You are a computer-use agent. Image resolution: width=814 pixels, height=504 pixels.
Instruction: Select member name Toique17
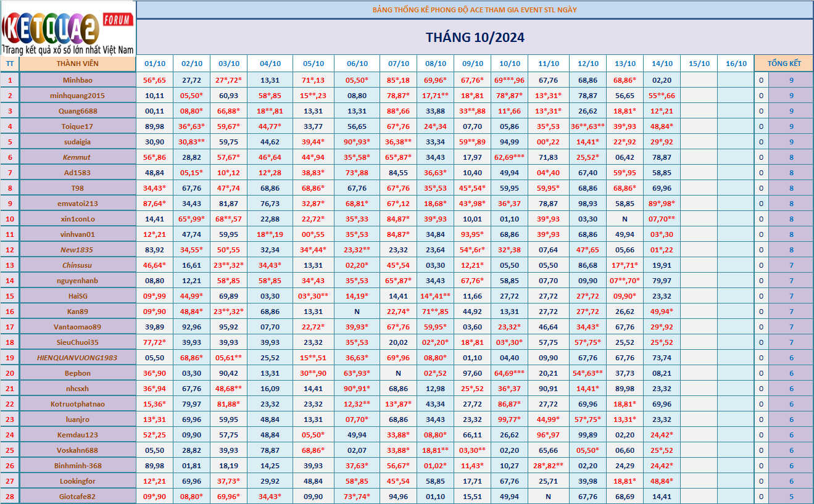(x=77, y=126)
